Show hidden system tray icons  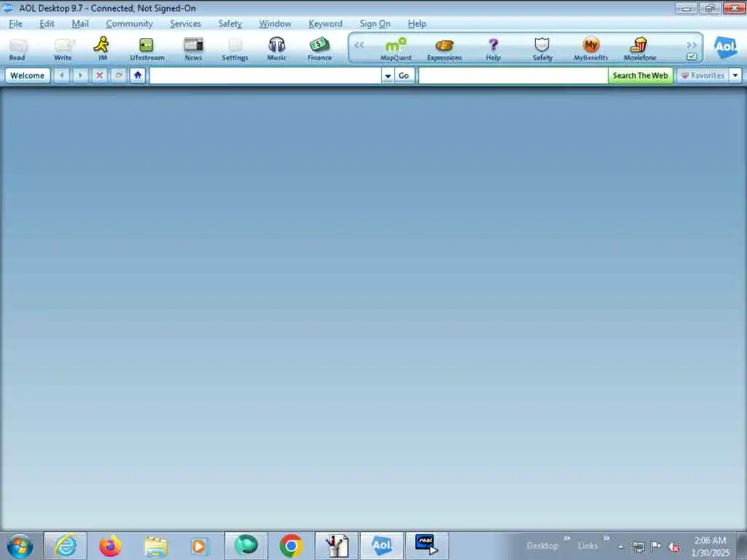click(621, 547)
